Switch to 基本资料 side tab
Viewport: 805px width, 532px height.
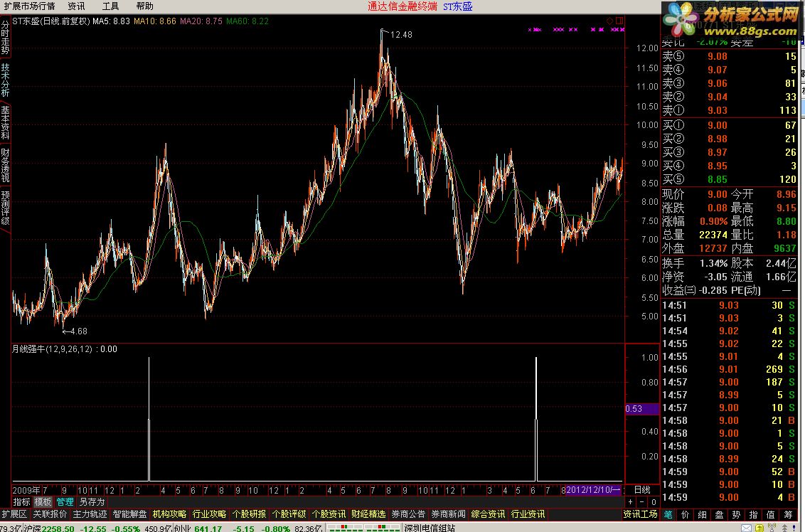[x=5, y=123]
